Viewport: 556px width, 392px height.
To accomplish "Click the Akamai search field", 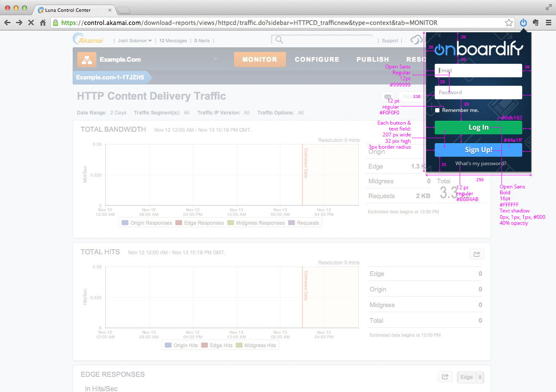I will tap(322, 40).
